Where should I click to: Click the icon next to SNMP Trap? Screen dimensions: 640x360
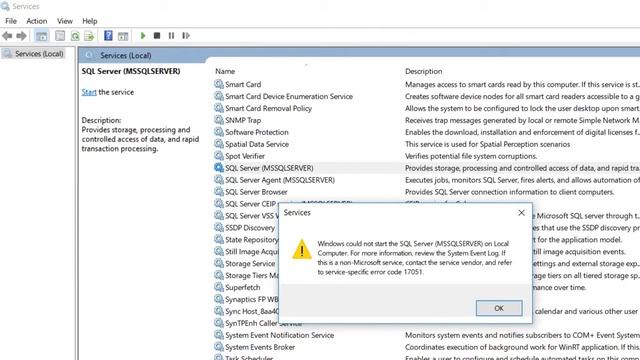click(x=219, y=120)
